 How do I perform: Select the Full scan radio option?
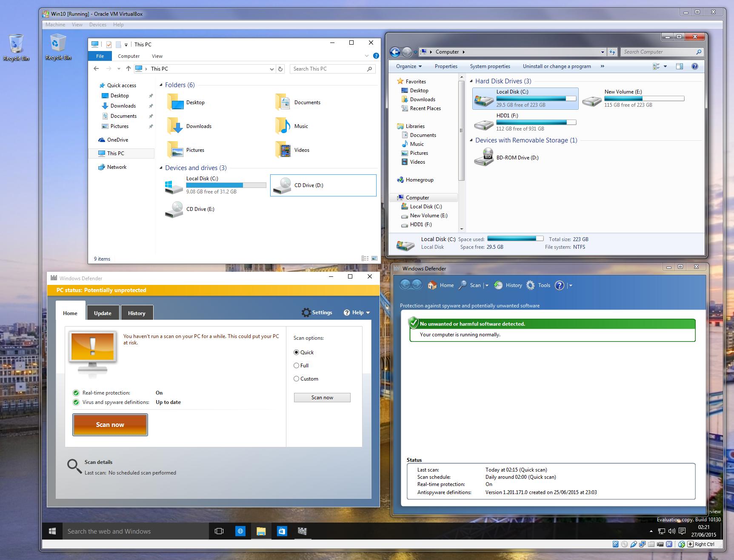pyautogui.click(x=297, y=366)
